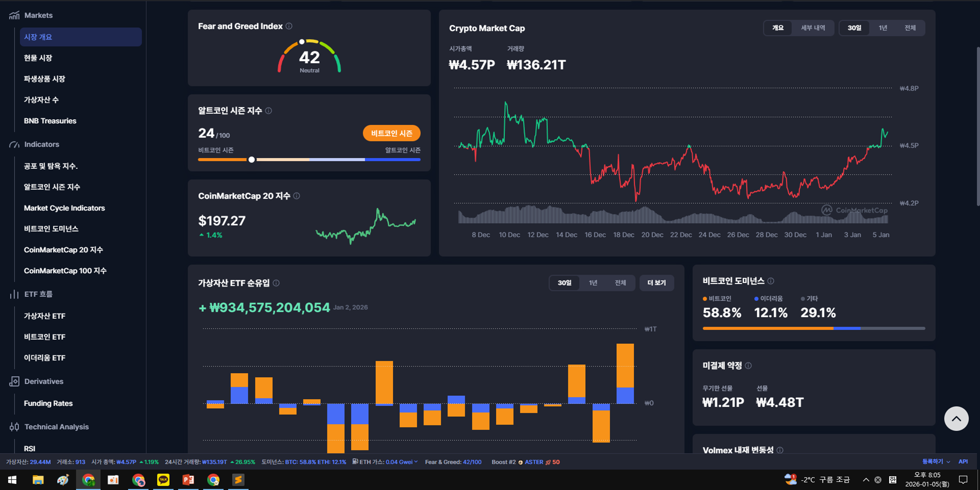
Task: Click the Indicators gauge icon in sidebar
Action: pos(14,144)
